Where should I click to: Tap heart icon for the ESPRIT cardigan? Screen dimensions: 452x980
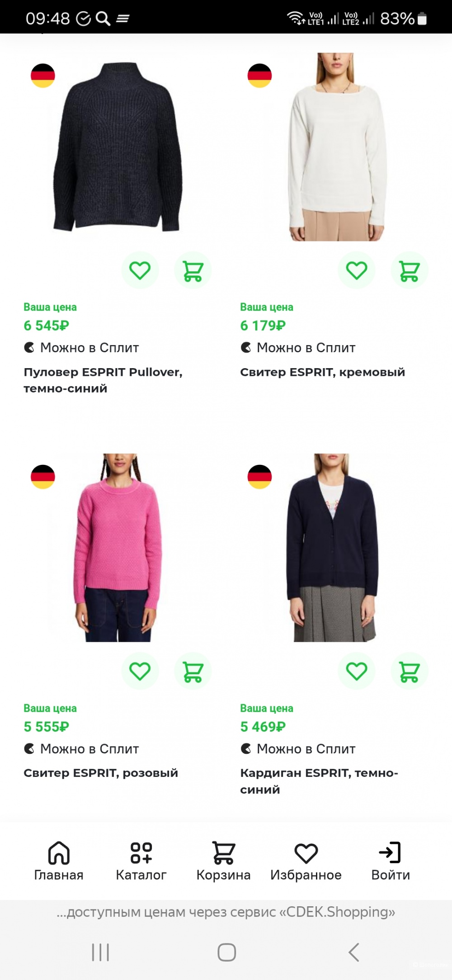357,671
